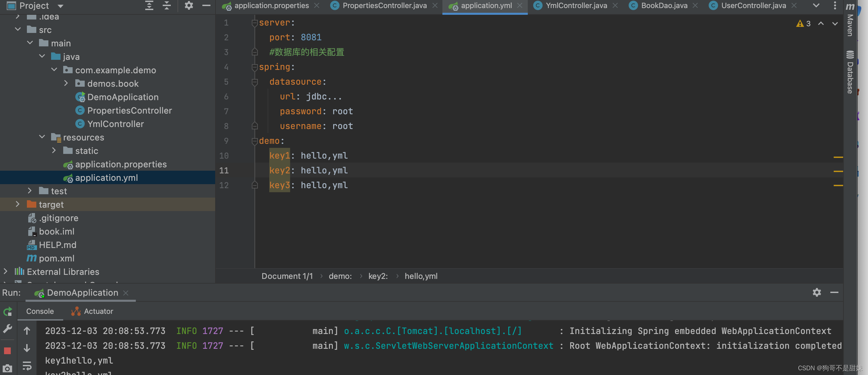Close the PropertiesController.java tab
This screenshot has width=868, height=375.
coord(435,6)
